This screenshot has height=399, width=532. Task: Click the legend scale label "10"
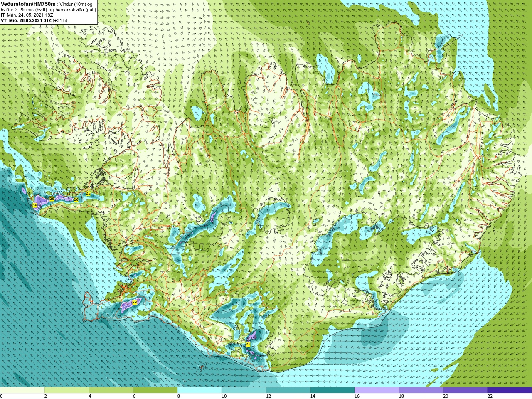click(x=224, y=396)
